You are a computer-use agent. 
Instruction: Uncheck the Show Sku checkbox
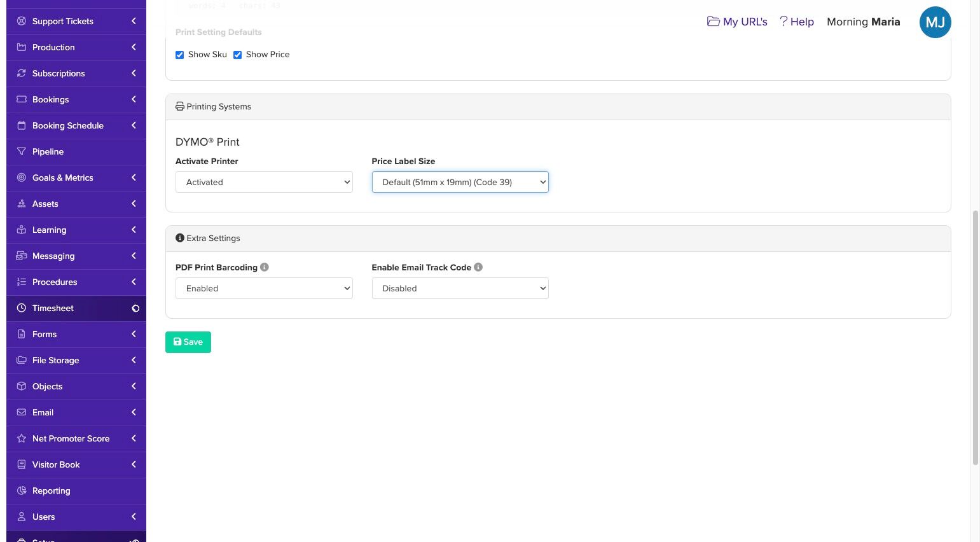(x=180, y=55)
